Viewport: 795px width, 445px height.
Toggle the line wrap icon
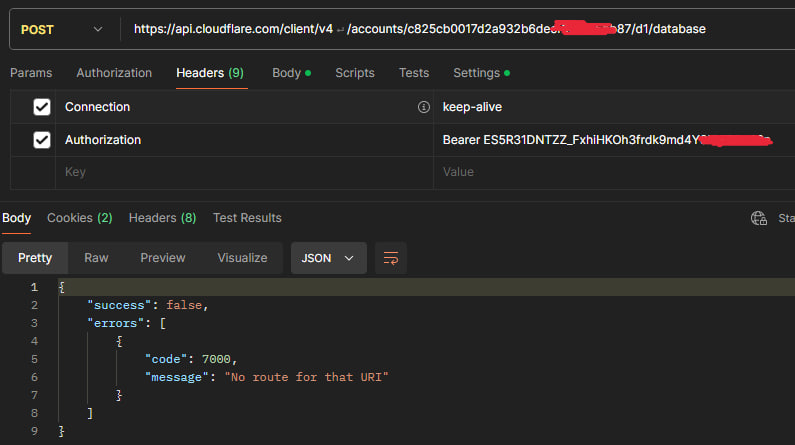pos(391,258)
